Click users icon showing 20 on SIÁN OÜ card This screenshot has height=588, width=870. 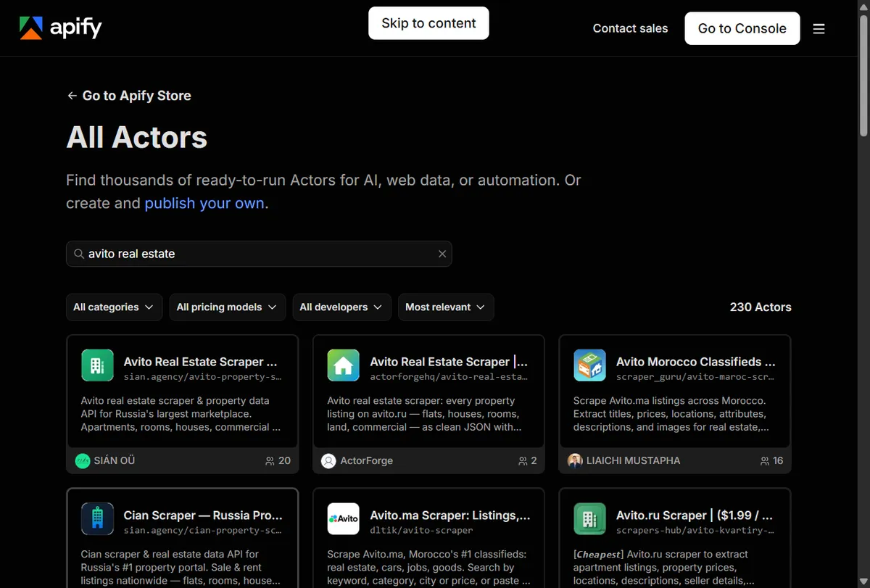[x=270, y=461]
